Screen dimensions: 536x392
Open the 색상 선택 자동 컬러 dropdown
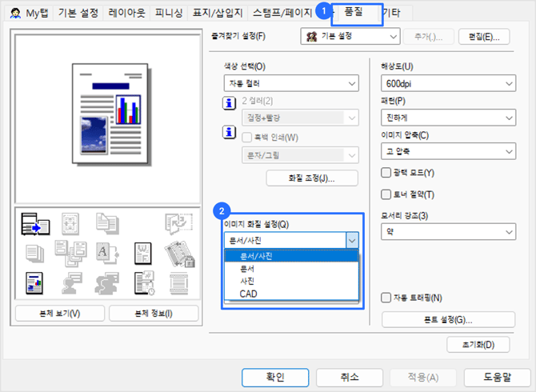pyautogui.click(x=291, y=83)
